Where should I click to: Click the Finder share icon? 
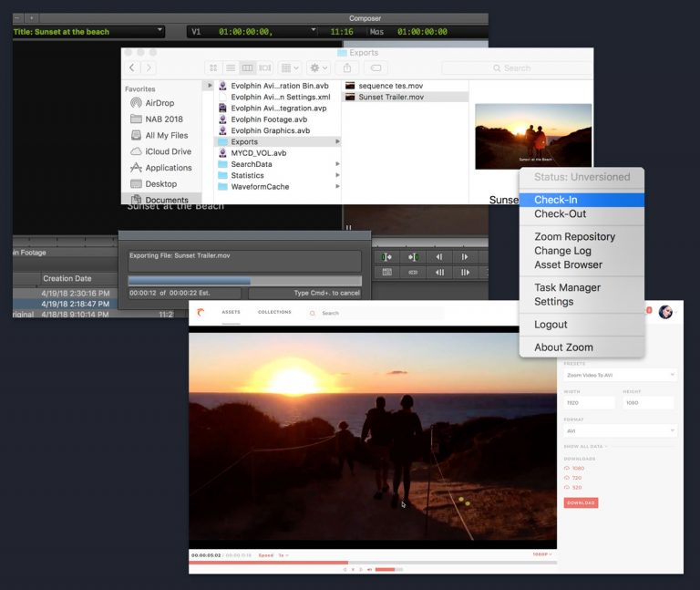click(347, 67)
